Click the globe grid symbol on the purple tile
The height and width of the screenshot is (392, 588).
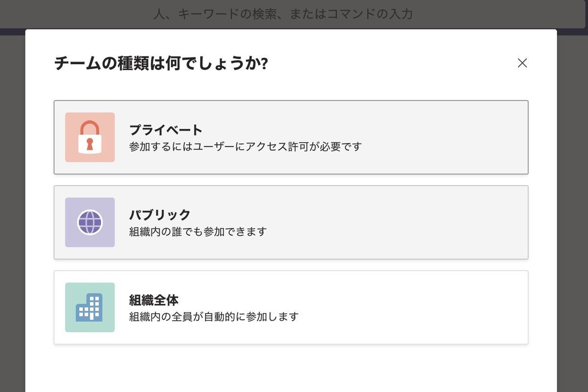tap(90, 222)
